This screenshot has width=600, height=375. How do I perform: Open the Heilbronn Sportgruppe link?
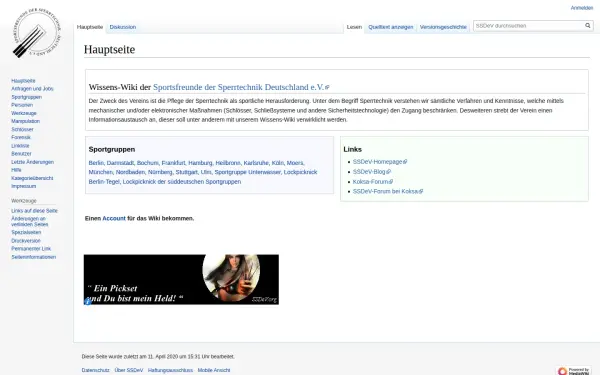click(x=228, y=163)
